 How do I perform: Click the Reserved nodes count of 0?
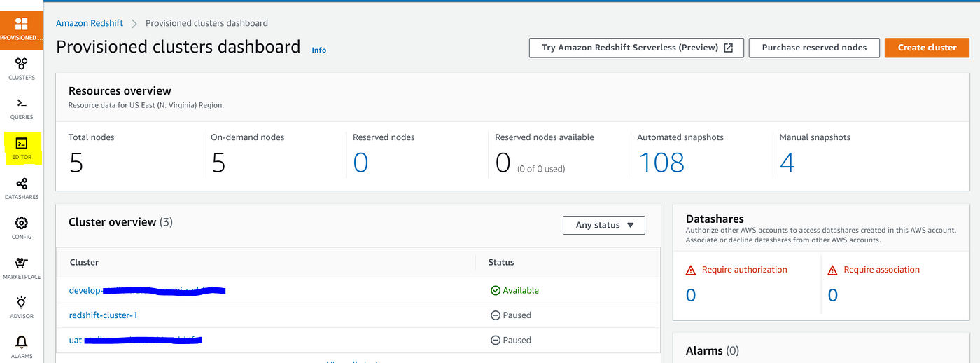[360, 163]
